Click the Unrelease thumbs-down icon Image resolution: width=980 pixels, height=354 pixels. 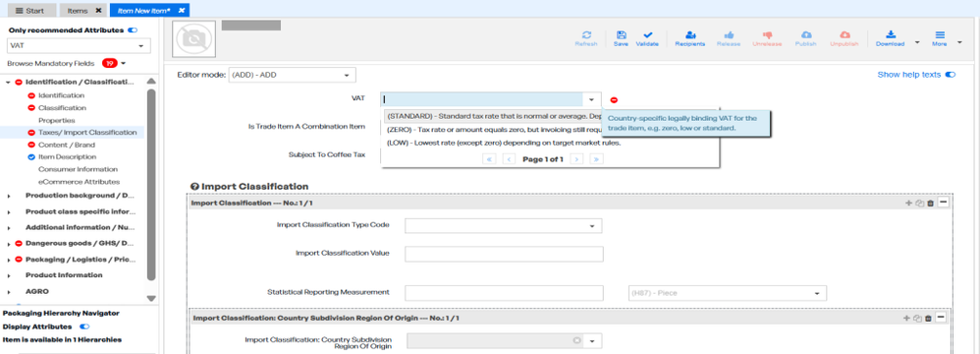(x=767, y=35)
